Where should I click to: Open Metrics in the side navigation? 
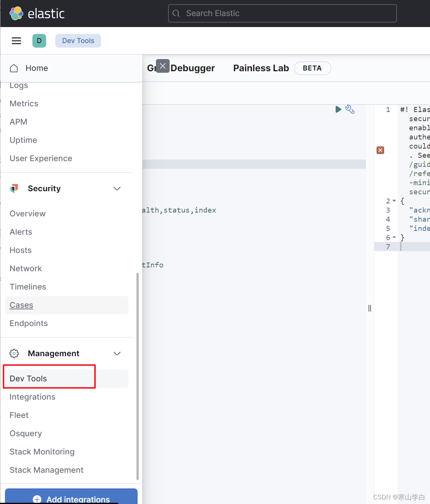(x=24, y=104)
